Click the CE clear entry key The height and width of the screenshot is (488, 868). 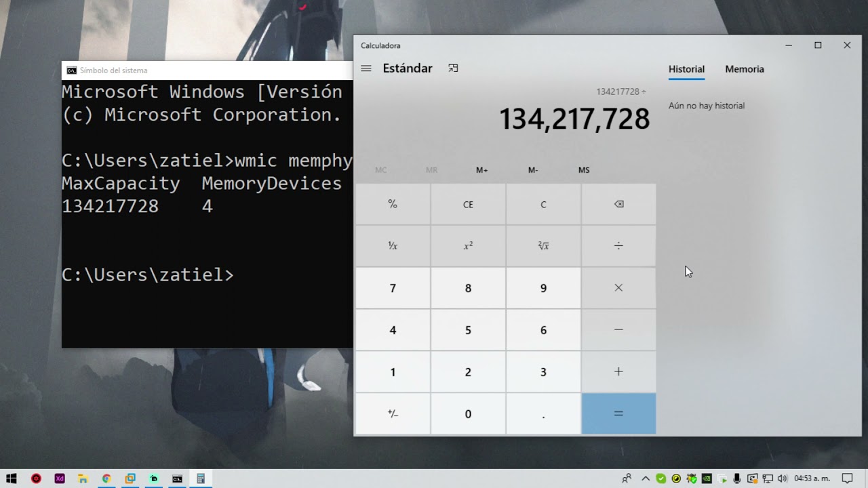click(x=468, y=204)
